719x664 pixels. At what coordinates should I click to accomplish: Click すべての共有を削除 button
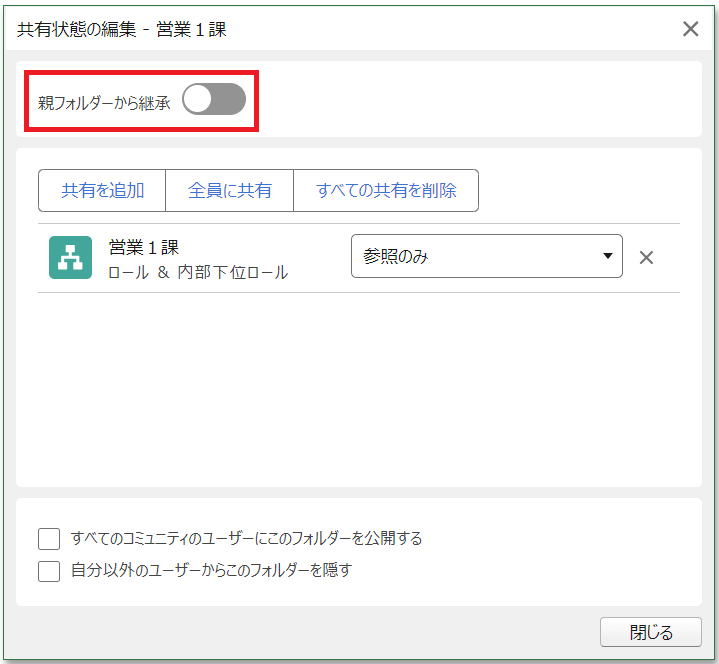pyautogui.click(x=386, y=190)
